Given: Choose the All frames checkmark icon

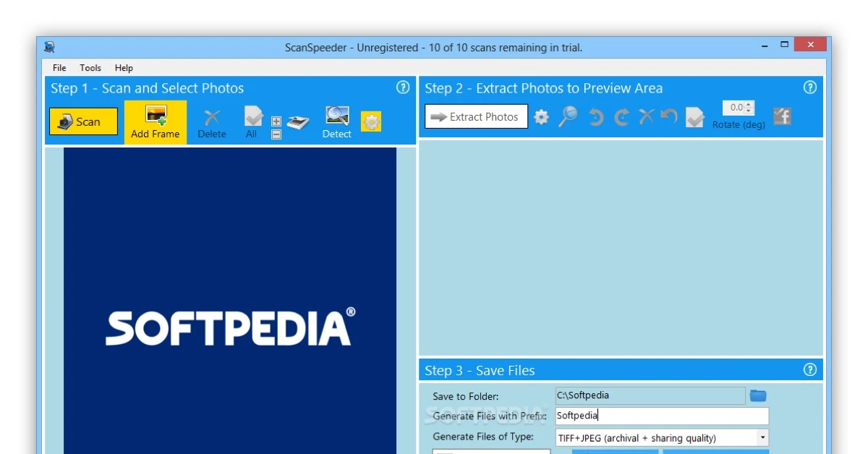Looking at the screenshot, I should (252, 116).
